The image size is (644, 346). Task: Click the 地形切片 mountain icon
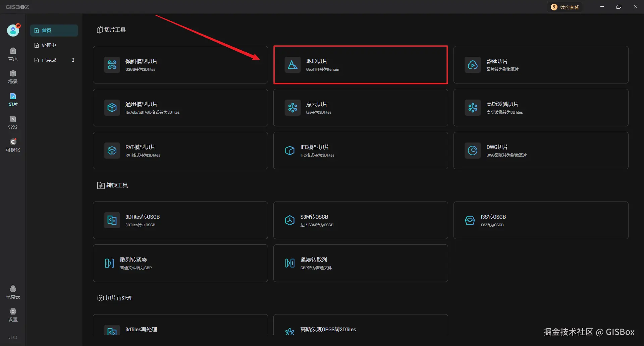click(292, 65)
